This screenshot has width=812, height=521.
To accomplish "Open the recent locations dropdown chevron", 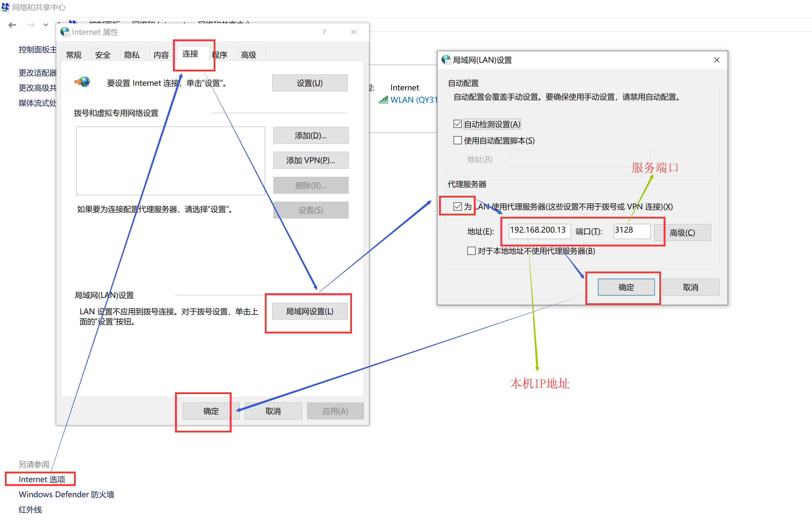I will click(x=46, y=25).
